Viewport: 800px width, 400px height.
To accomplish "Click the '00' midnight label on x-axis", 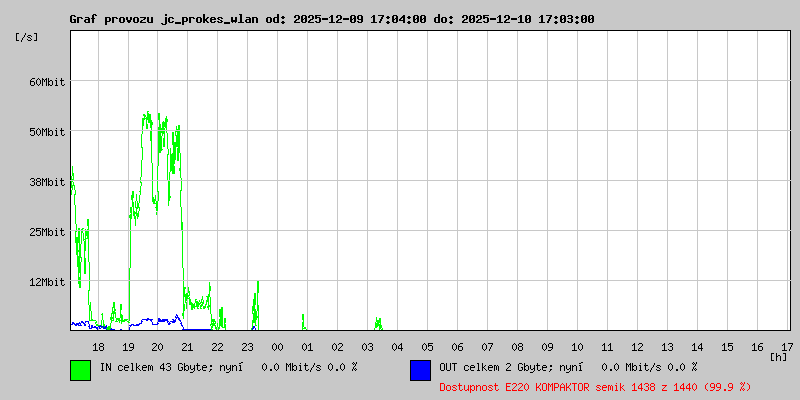I will [x=277, y=347].
